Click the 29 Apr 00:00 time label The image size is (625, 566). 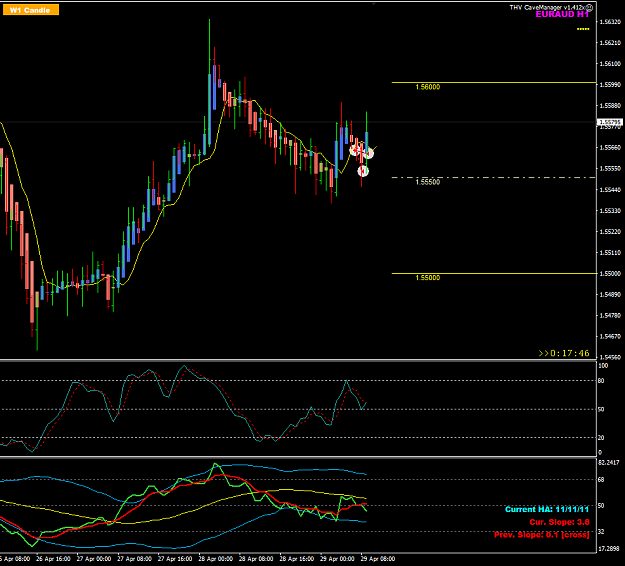338,559
